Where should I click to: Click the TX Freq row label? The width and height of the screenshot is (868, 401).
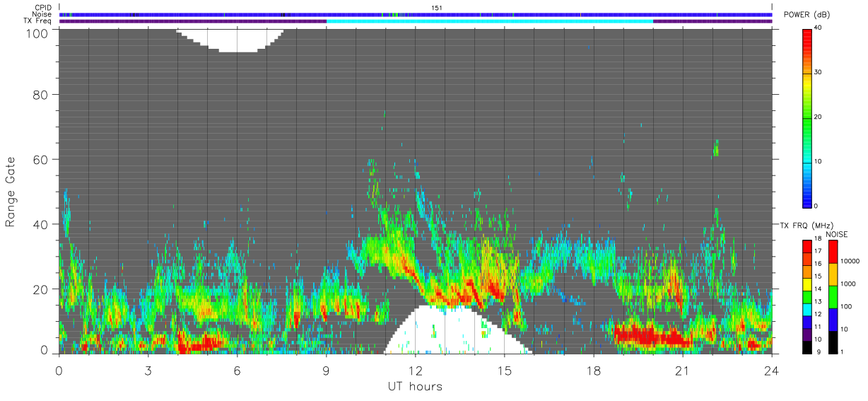coord(37,21)
